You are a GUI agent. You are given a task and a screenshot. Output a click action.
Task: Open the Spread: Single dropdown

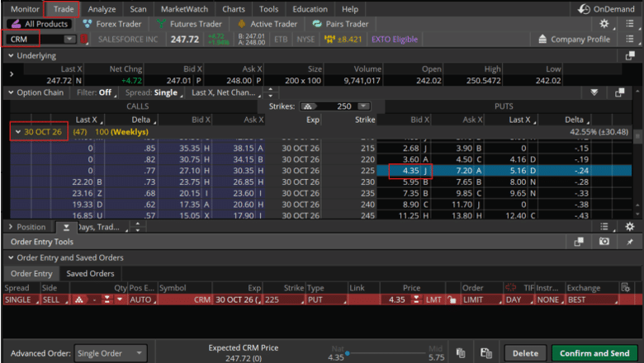[154, 92]
